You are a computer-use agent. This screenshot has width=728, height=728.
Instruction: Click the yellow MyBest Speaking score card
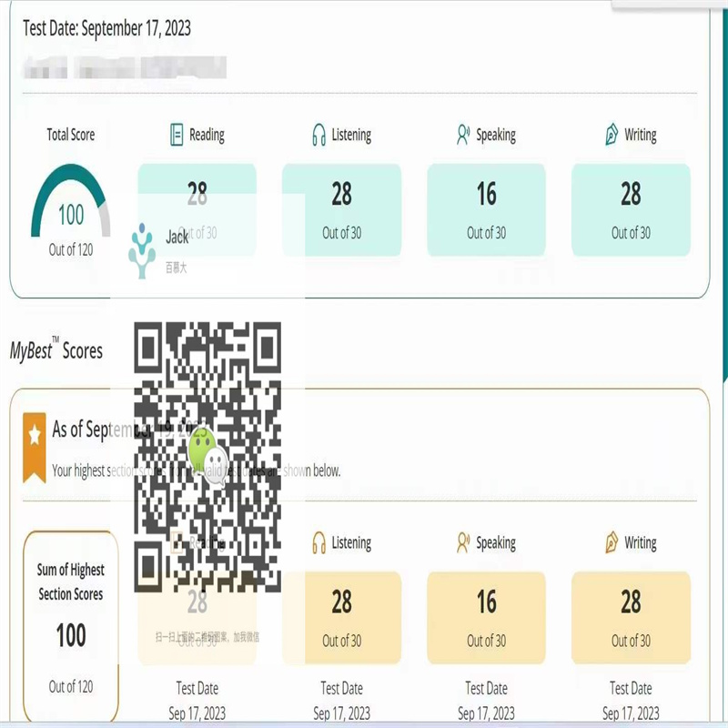486,617
